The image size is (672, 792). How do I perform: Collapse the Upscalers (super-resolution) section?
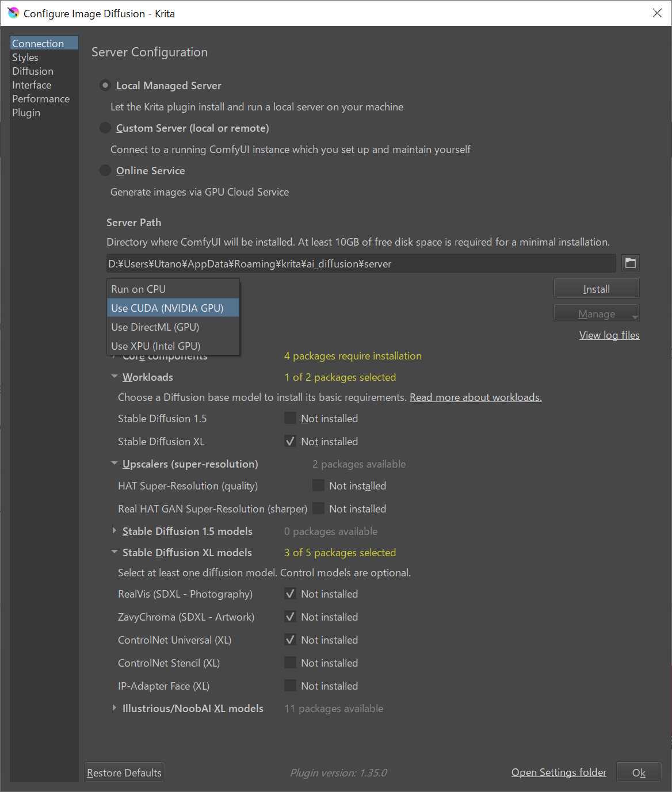click(x=114, y=464)
